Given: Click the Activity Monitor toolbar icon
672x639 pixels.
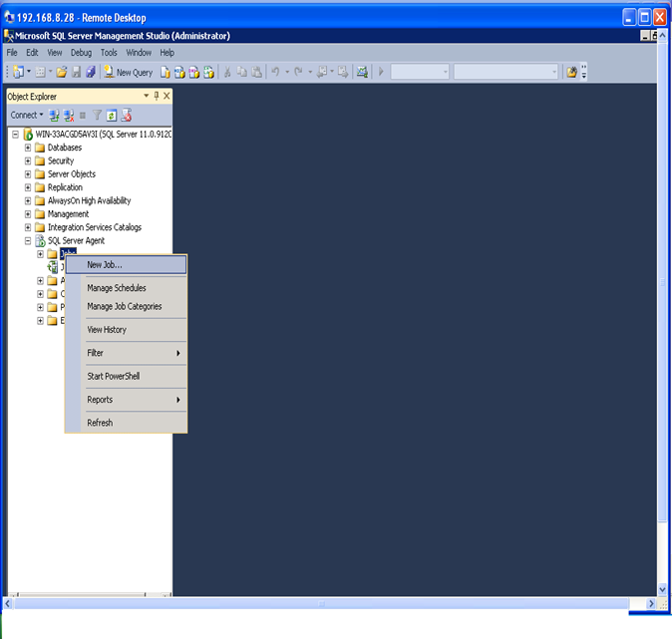Looking at the screenshot, I should tap(362, 72).
